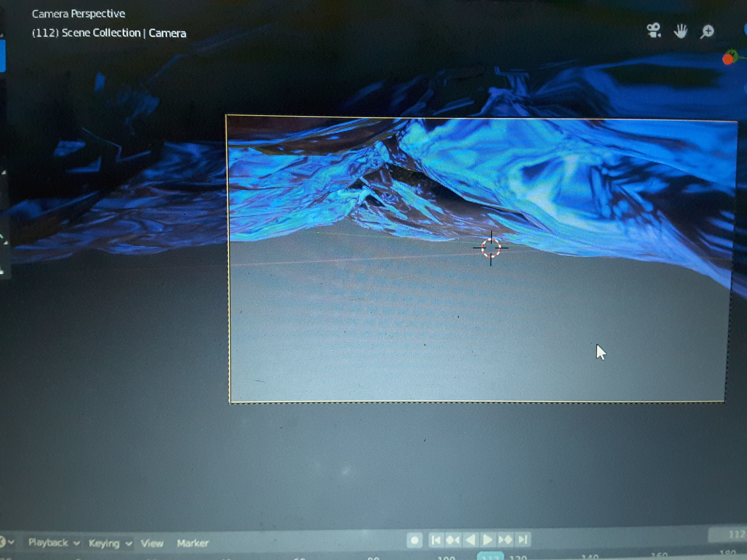Open the timeline View menu
The image size is (747, 560).
click(x=152, y=544)
